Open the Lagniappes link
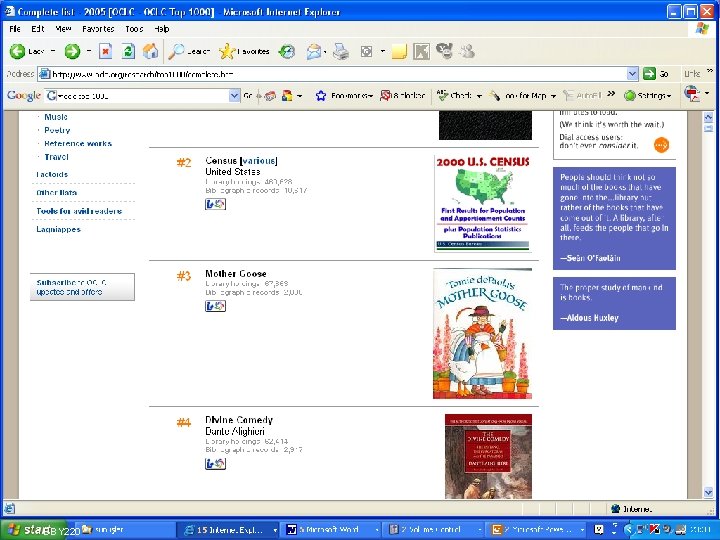This screenshot has width=720, height=540. coord(58,229)
